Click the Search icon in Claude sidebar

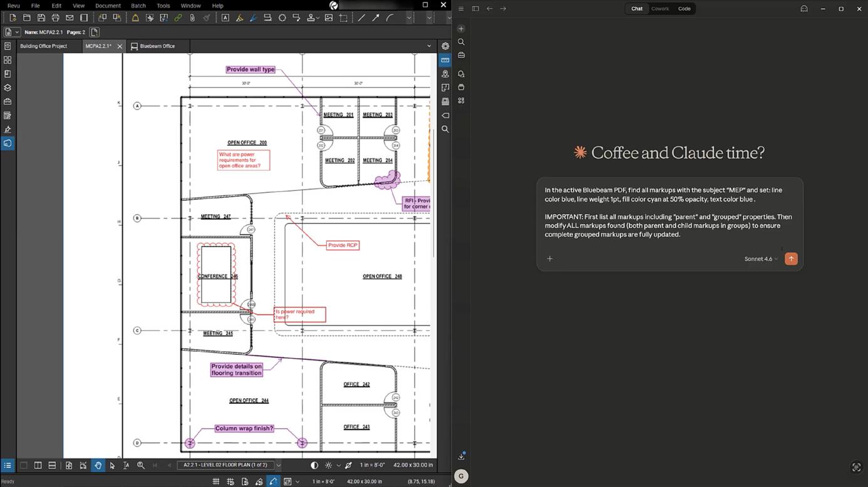coord(461,42)
